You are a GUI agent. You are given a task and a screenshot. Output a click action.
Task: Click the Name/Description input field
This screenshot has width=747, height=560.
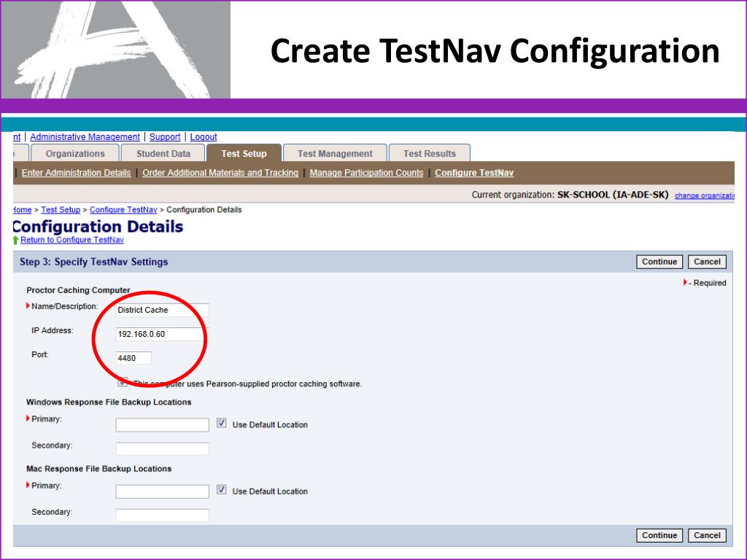point(162,310)
